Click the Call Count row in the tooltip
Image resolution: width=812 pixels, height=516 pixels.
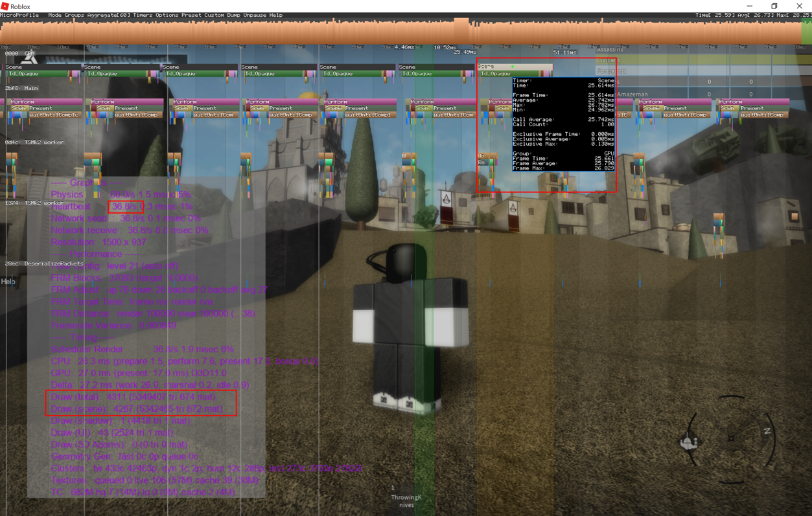(x=563, y=124)
